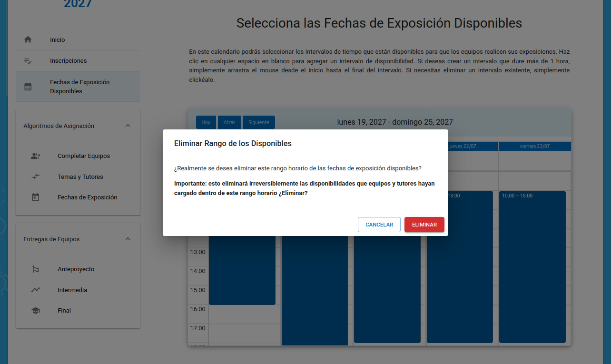
Task: Open the Inscripciones menu item
Action: 69,61
